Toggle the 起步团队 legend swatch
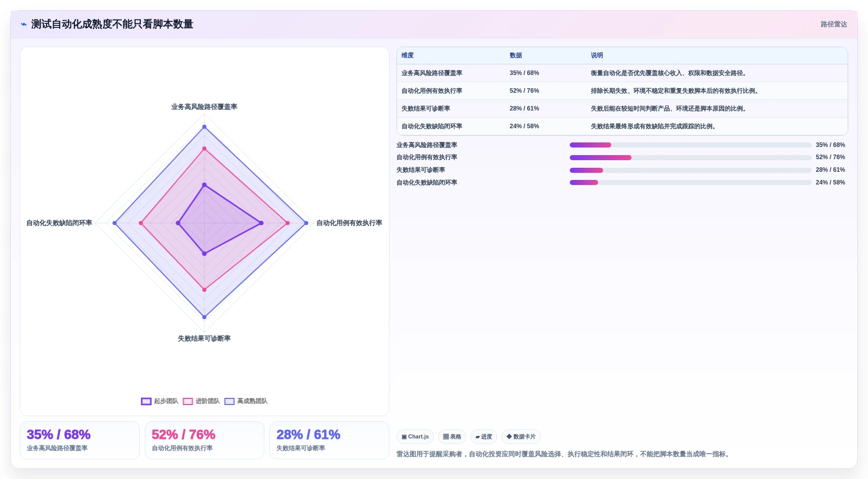Image resolution: width=868 pixels, height=479 pixels. [x=146, y=401]
